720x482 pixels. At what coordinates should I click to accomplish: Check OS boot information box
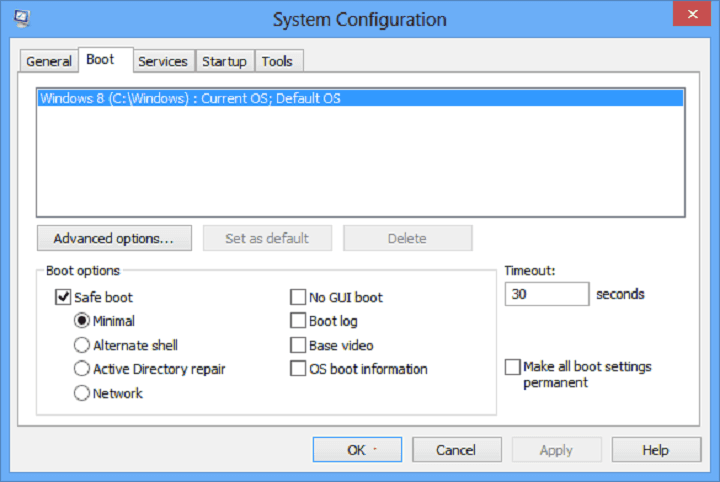(298, 369)
